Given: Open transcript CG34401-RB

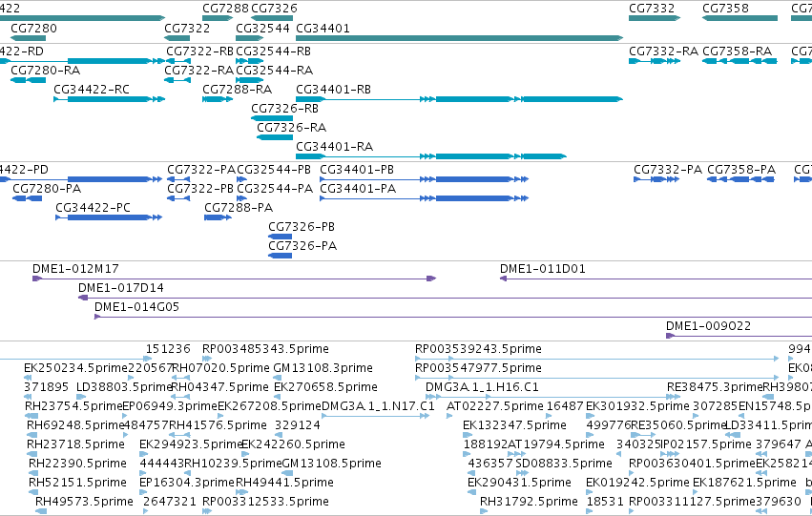Looking at the screenshot, I should click(459, 99).
